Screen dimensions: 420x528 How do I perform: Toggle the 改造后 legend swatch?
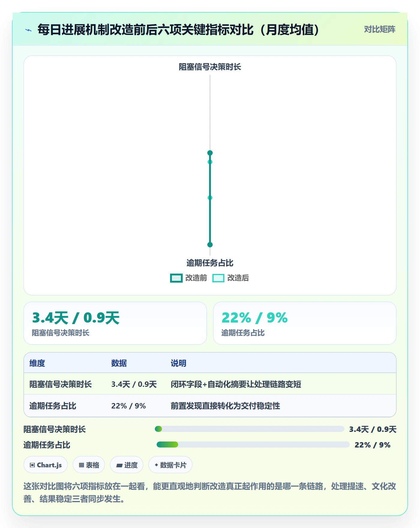pos(218,278)
